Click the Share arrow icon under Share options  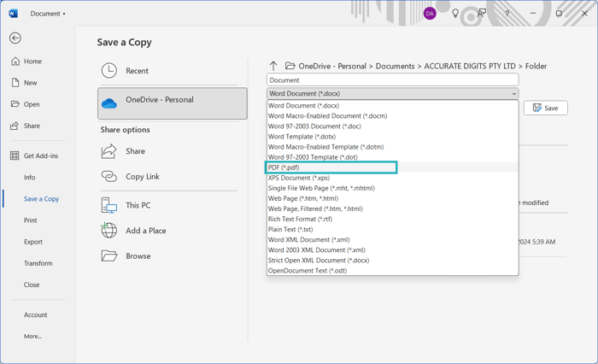[x=109, y=151]
